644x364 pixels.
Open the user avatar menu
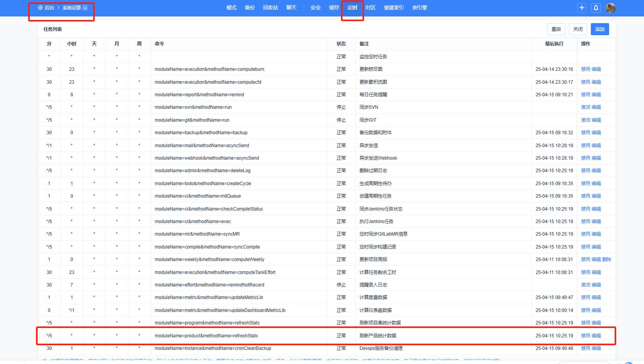click(x=611, y=8)
